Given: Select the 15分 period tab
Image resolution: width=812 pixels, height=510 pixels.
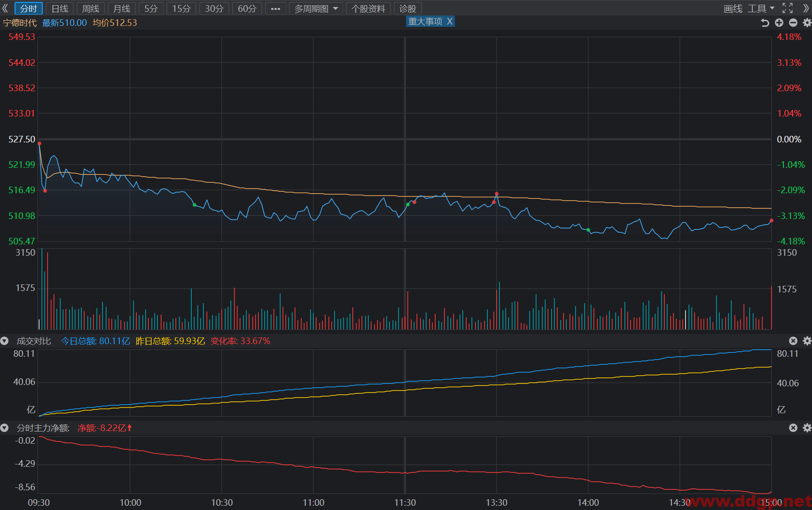Looking at the screenshot, I should [x=181, y=8].
